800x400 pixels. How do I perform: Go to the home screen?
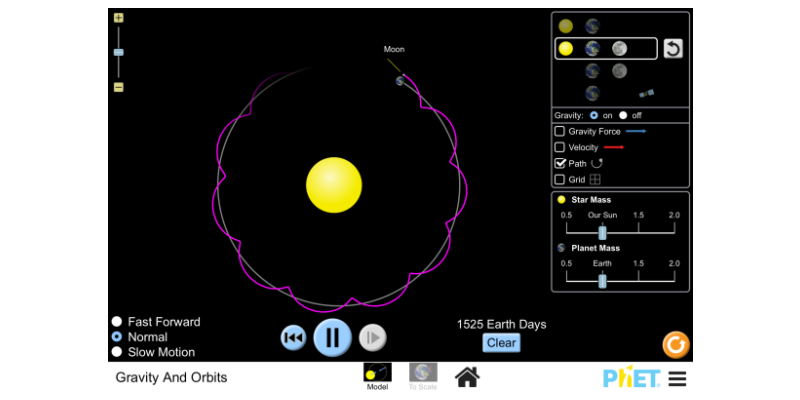point(467,377)
